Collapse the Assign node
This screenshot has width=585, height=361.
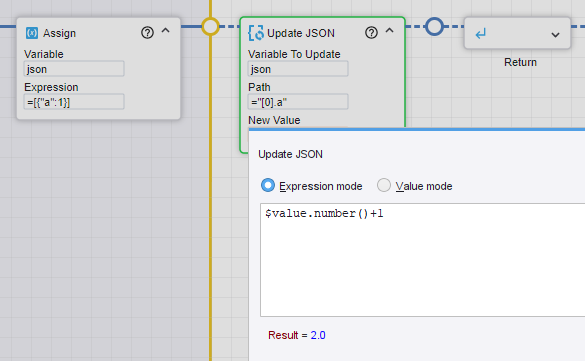click(x=166, y=31)
